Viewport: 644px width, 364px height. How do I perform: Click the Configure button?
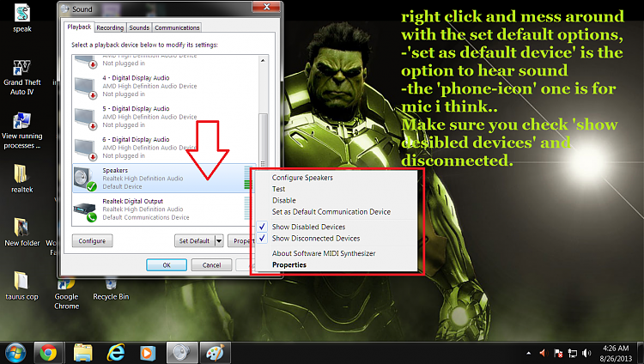click(92, 240)
